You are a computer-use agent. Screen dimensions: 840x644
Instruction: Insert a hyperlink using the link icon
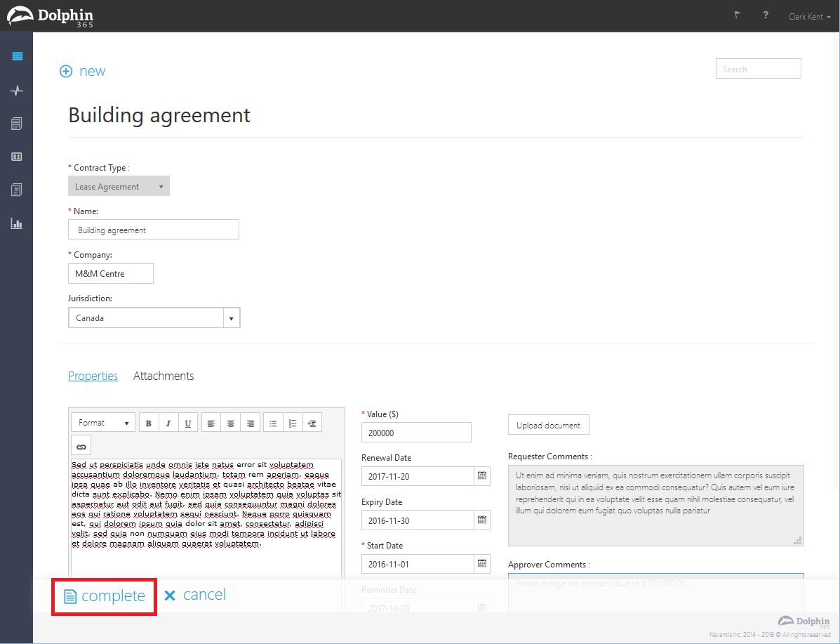click(x=81, y=445)
